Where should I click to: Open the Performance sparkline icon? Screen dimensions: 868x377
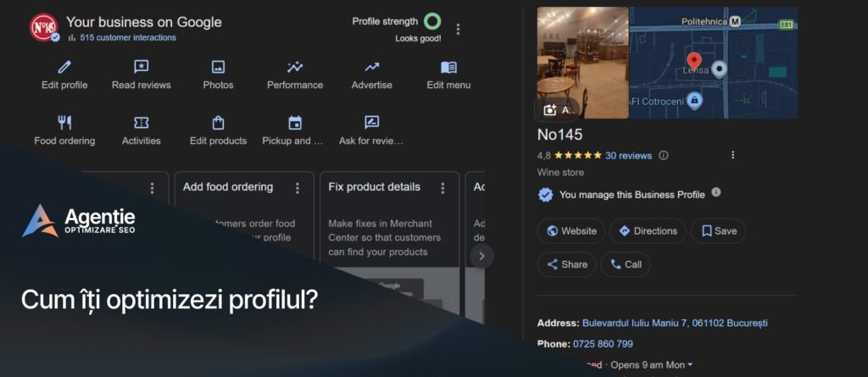(x=295, y=67)
